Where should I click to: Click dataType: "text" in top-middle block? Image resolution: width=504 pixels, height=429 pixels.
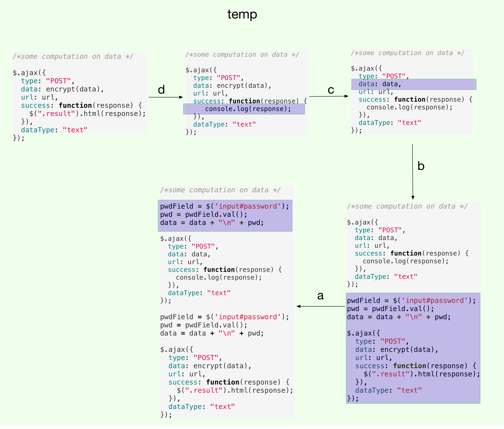(224, 124)
